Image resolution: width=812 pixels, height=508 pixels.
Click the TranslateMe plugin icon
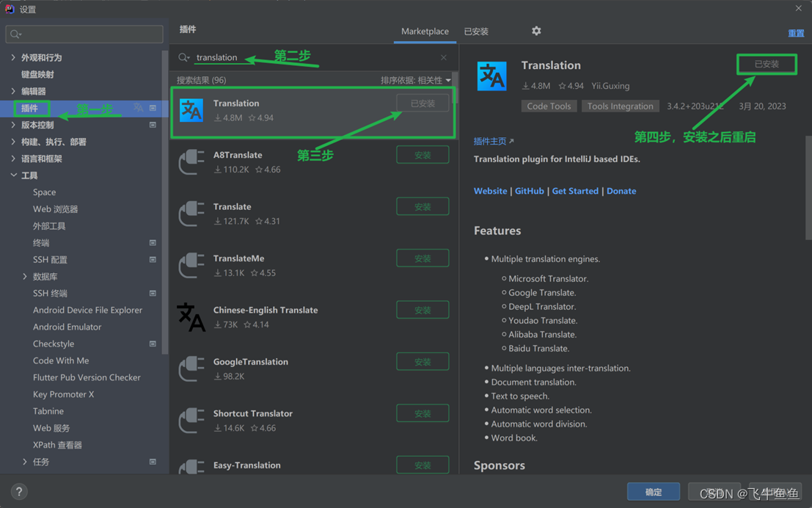point(191,266)
